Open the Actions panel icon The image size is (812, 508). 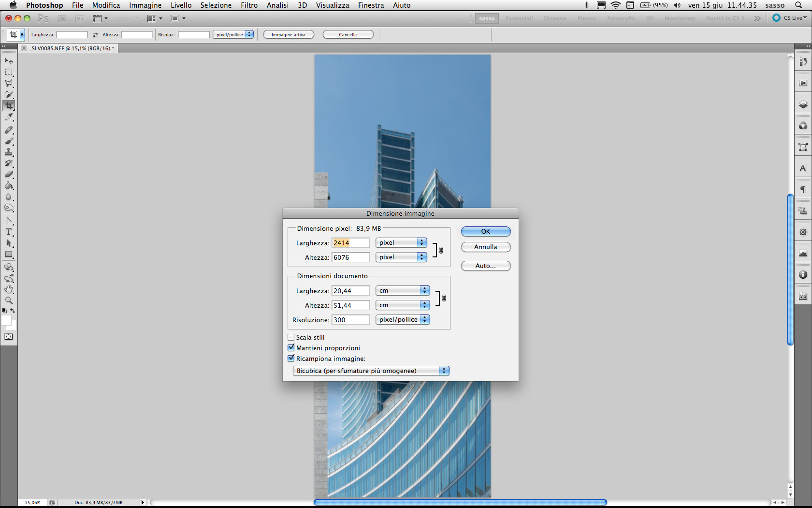(803, 83)
